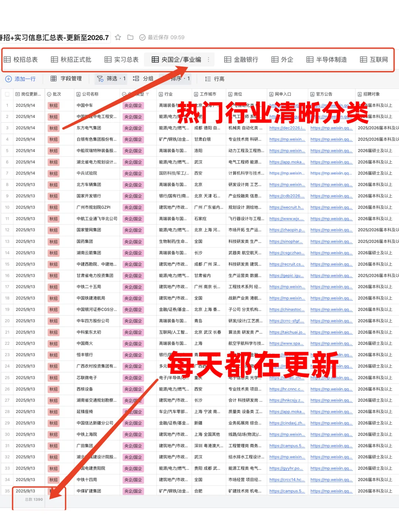Open 秋招 tag dropdown for 国药集团 row

point(54,242)
